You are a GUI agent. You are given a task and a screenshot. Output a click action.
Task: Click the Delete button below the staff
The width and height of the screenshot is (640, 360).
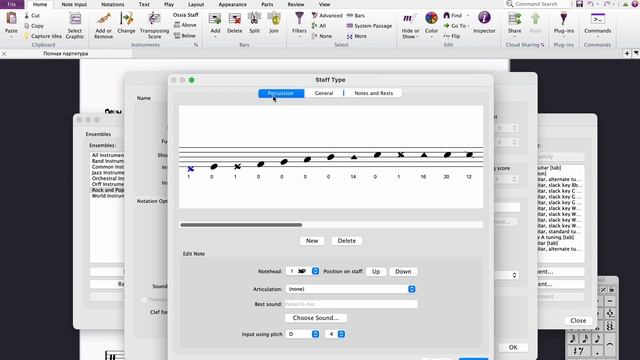(347, 241)
